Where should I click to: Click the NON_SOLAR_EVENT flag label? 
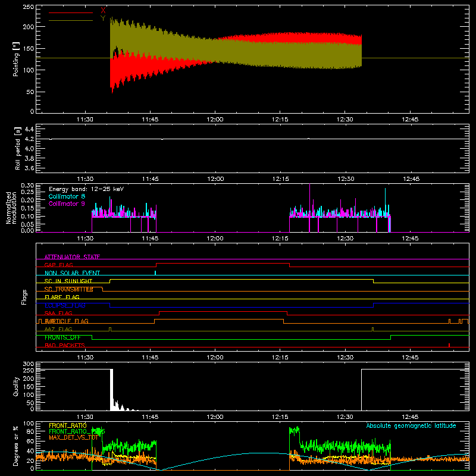pos(72,273)
